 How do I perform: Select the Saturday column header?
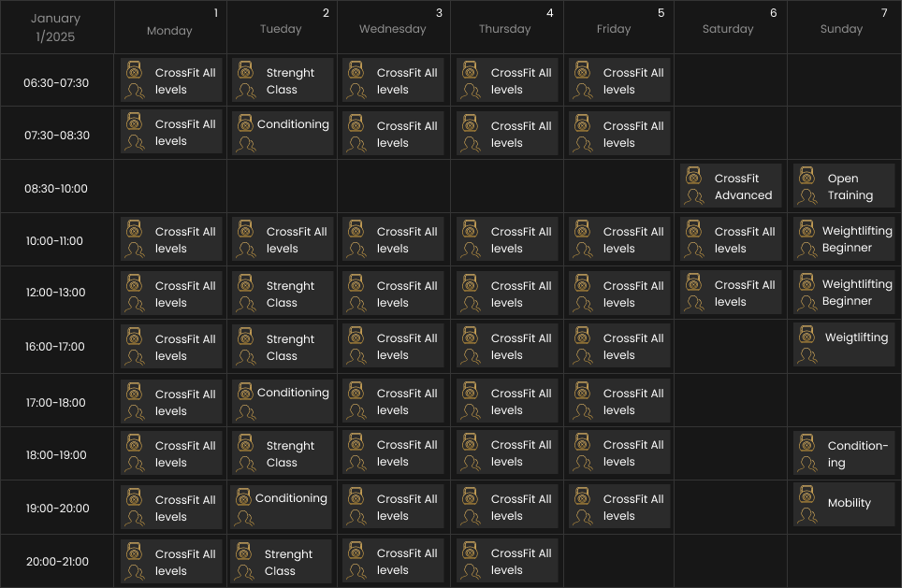click(728, 29)
